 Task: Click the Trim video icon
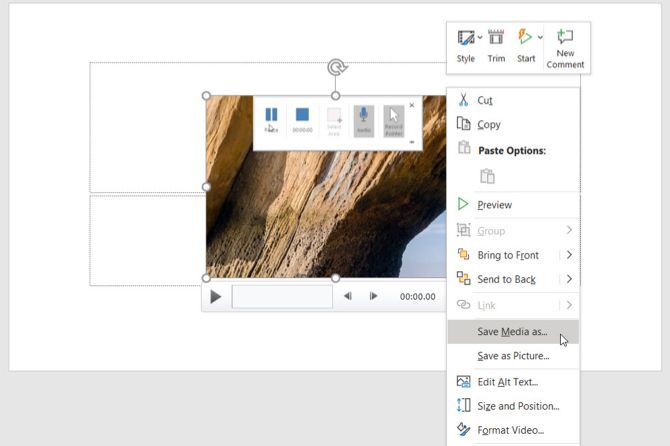[496, 45]
